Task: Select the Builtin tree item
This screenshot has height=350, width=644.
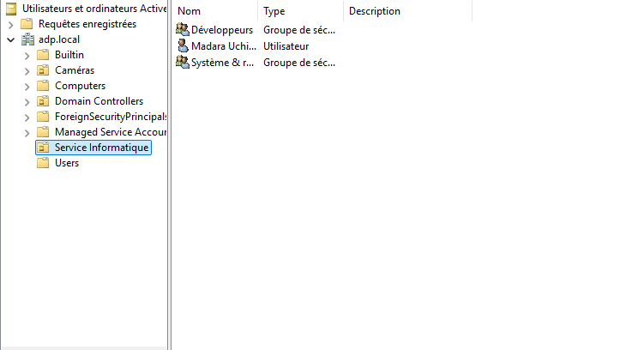Action: (69, 55)
